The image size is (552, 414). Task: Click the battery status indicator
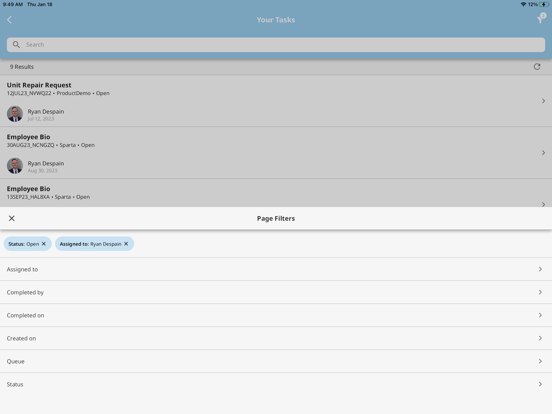click(544, 4)
